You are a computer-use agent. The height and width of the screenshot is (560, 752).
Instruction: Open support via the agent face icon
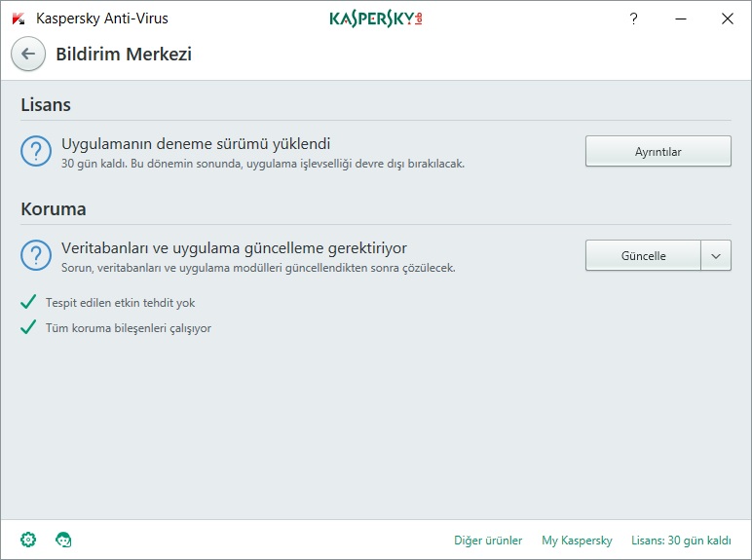[x=63, y=540]
